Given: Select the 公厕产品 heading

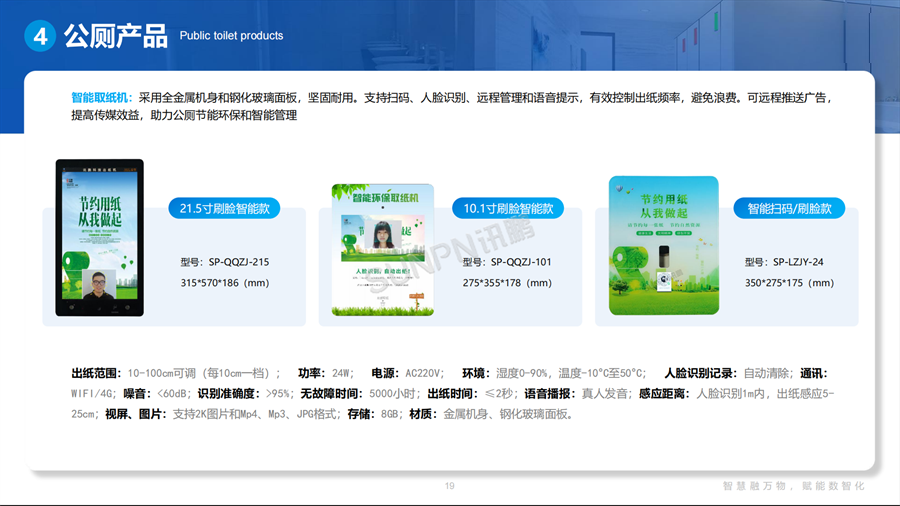Looking at the screenshot, I should tap(115, 36).
